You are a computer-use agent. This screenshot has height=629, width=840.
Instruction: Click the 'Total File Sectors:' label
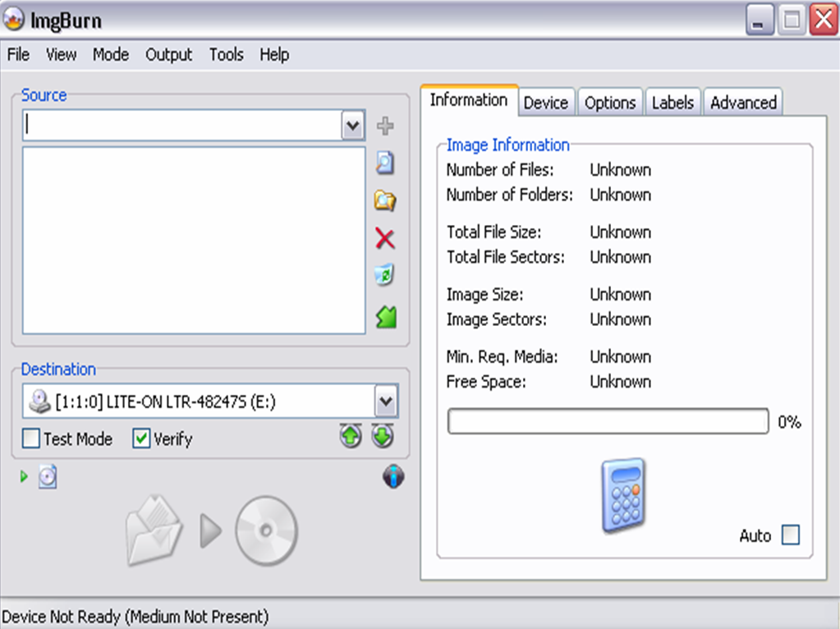506,257
